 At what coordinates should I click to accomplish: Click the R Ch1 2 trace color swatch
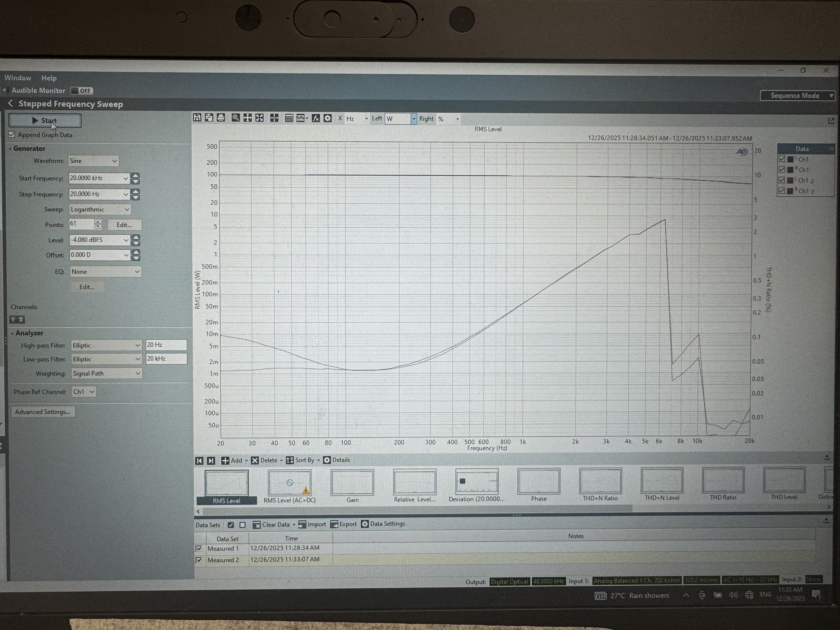[791, 191]
